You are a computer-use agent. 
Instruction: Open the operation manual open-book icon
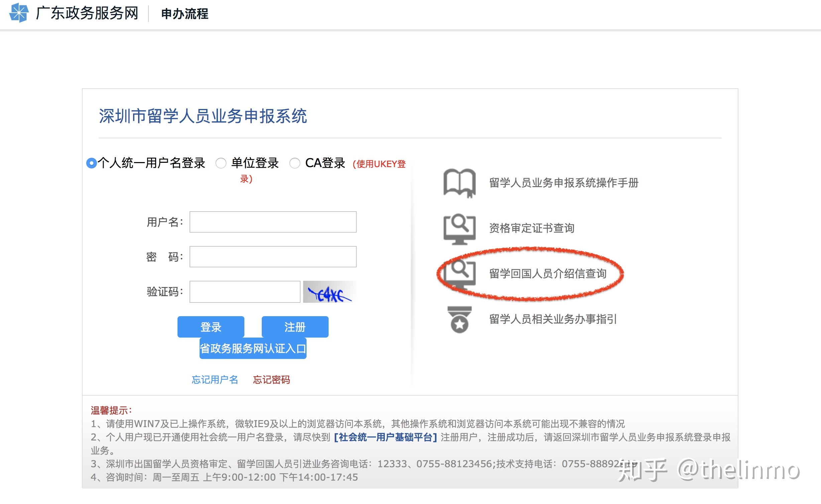459,183
